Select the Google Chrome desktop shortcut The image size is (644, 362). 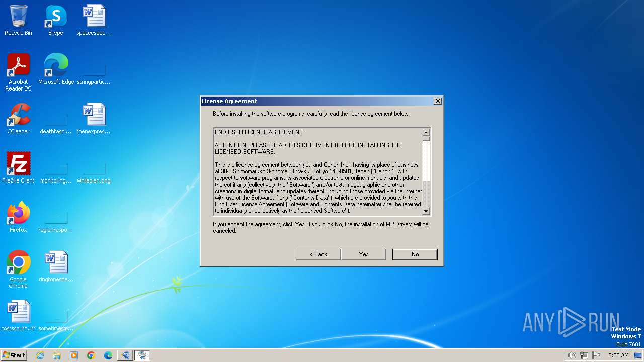click(x=18, y=269)
